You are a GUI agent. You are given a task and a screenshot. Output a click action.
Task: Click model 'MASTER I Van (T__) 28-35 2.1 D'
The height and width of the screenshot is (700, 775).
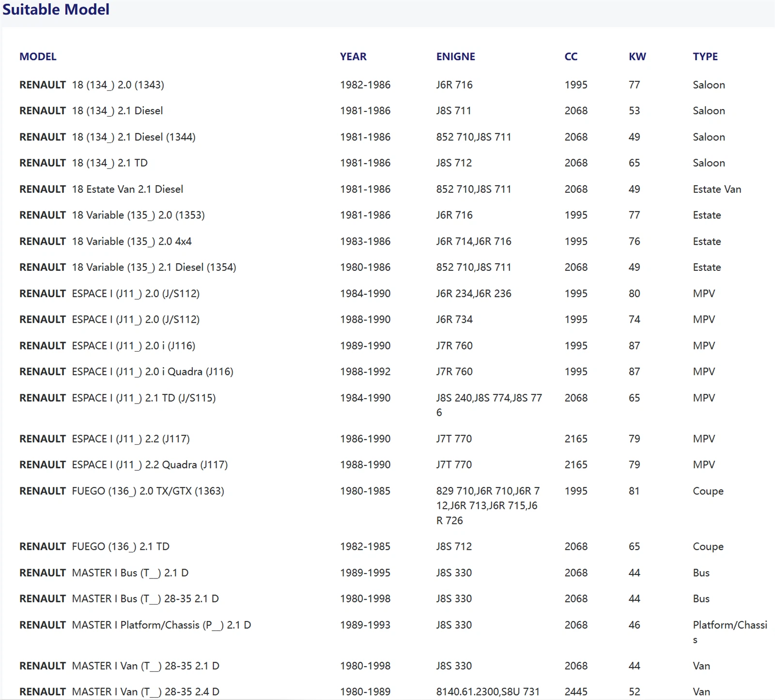(146, 666)
